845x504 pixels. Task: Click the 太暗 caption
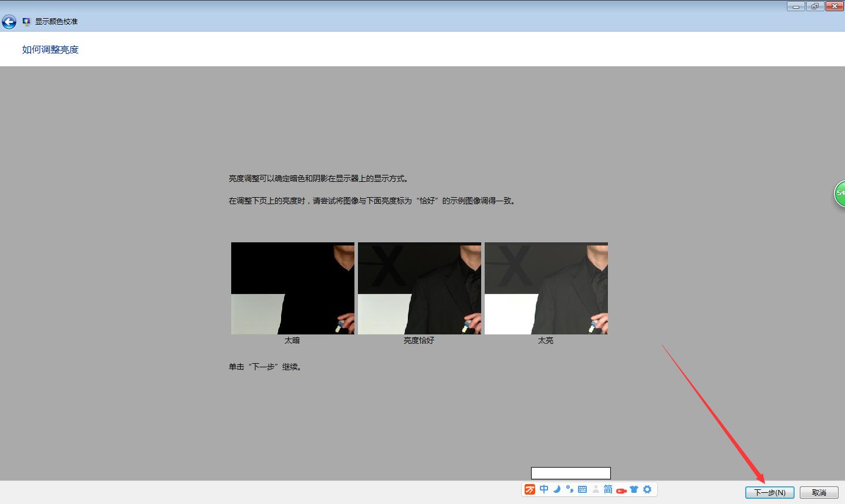coord(292,340)
